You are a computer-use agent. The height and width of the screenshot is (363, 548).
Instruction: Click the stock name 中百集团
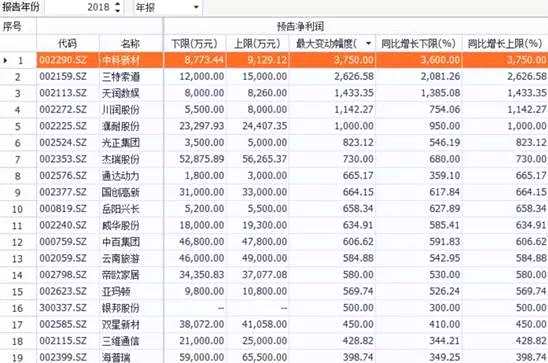pyautogui.click(x=121, y=242)
